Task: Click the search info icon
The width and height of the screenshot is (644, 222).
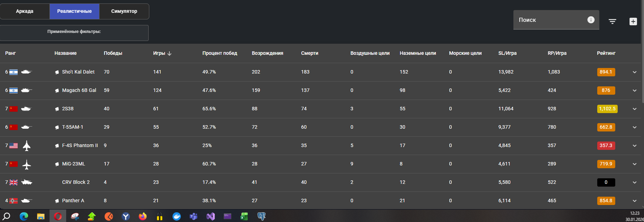Action: click(591, 20)
